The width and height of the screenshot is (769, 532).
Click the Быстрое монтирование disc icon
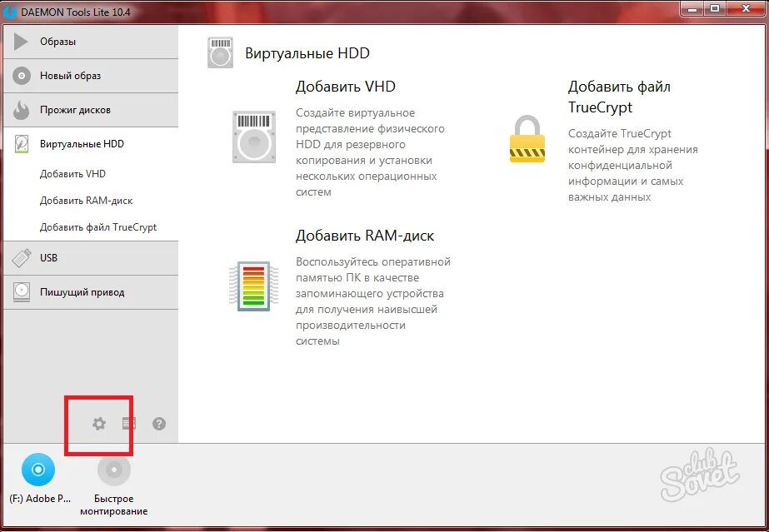coord(114,470)
